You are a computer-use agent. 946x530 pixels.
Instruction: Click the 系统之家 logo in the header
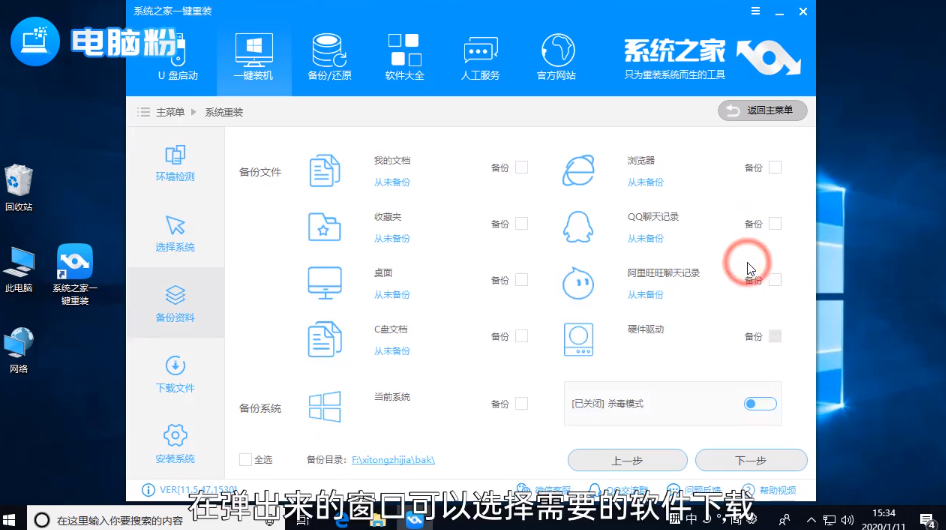point(712,59)
